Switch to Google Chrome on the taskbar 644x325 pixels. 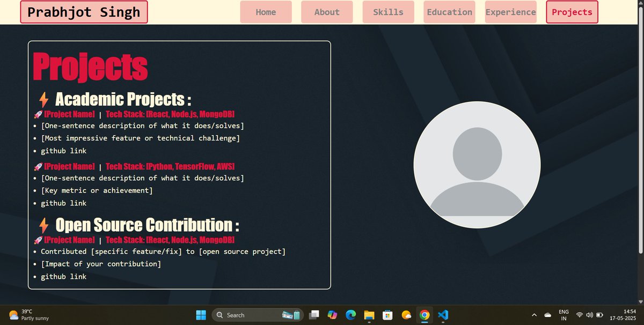coord(424,315)
